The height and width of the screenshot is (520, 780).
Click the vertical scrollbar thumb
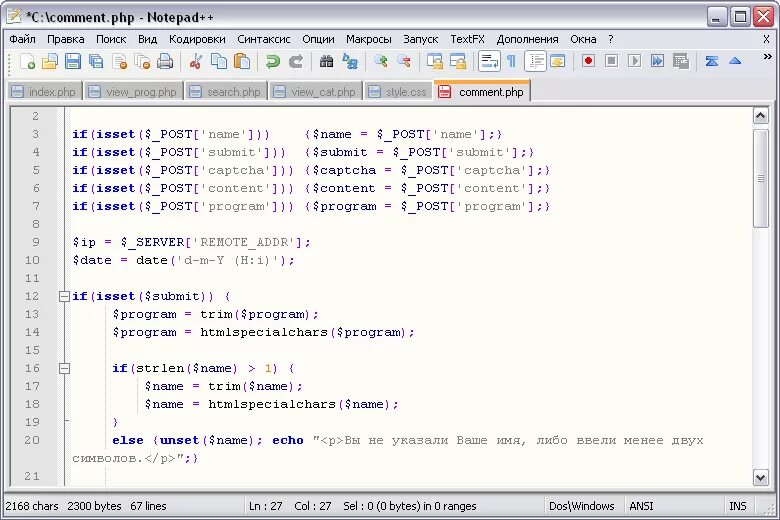[761, 178]
